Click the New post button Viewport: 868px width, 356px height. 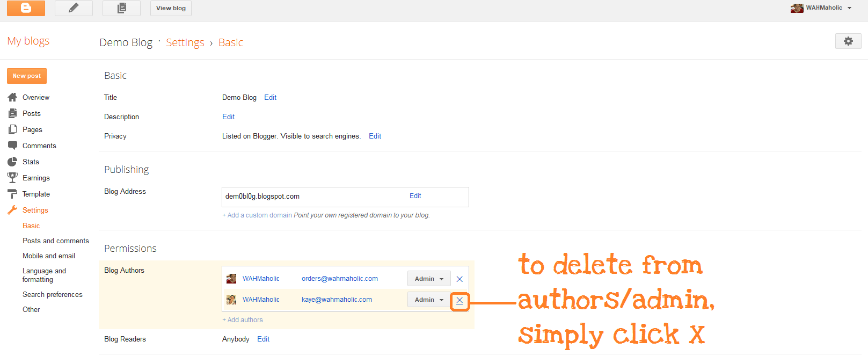click(27, 76)
